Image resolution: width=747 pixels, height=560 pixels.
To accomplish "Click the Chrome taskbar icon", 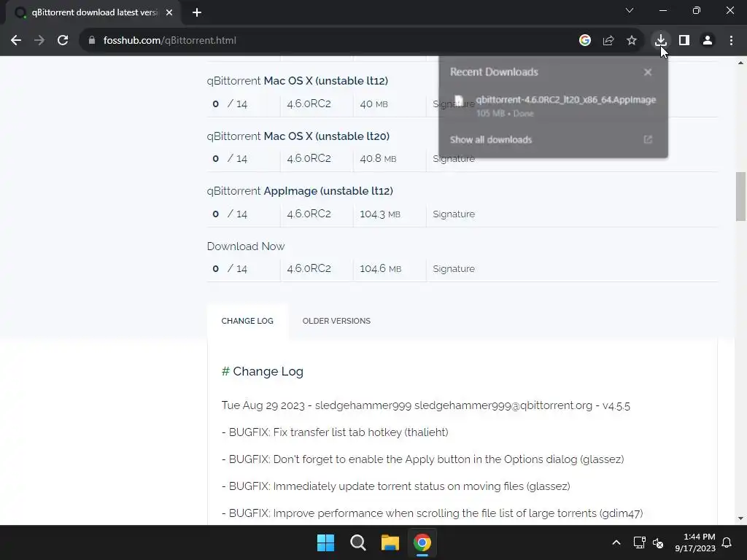I will coord(422,542).
